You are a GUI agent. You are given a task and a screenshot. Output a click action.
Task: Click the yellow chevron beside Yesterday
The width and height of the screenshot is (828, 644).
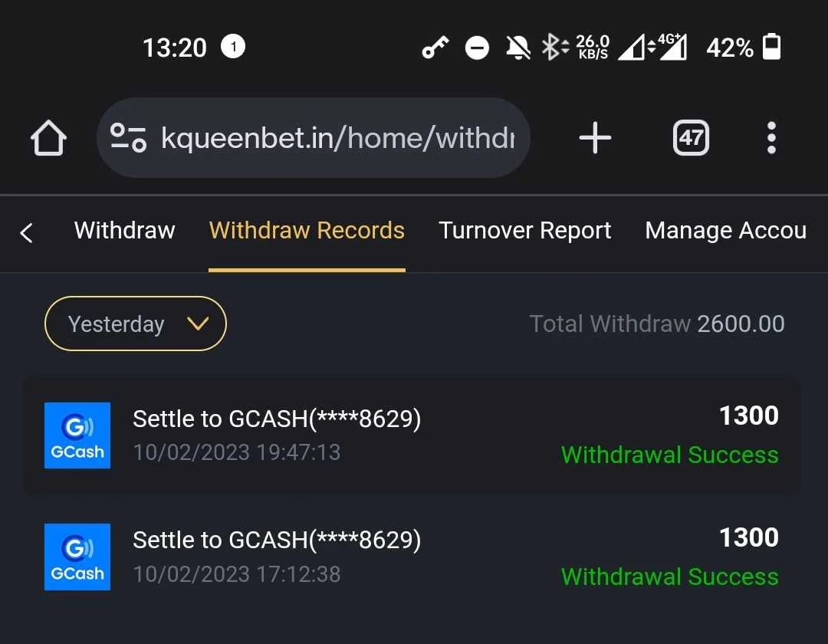click(198, 323)
